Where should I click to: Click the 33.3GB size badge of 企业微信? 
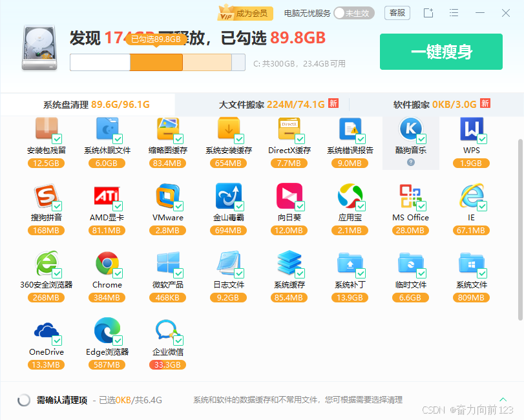click(167, 365)
